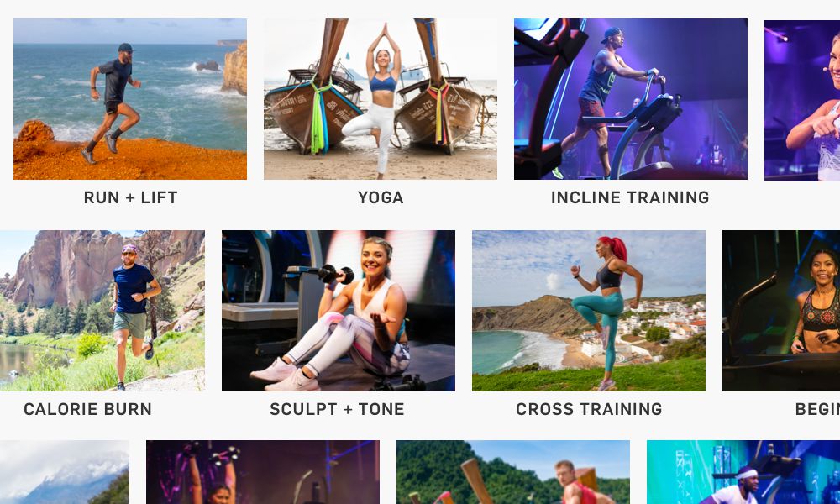Screen dimensions: 840x504
Task: Open the smiling trainer image above BEGIN label
Action: pyautogui.click(x=781, y=311)
